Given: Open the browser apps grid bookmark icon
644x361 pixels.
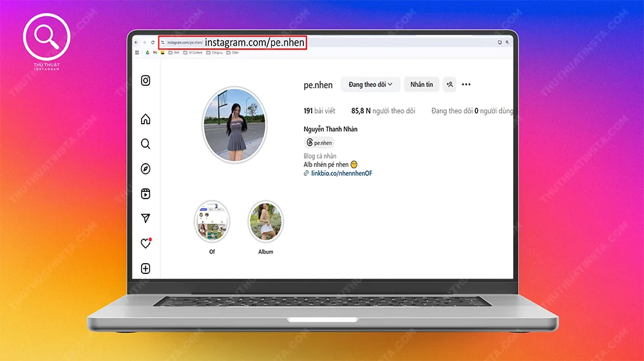Looking at the screenshot, I should coord(137,53).
